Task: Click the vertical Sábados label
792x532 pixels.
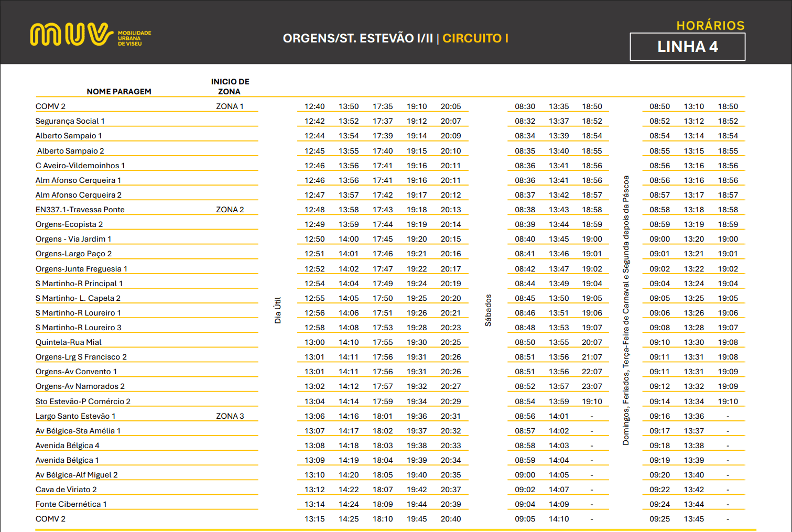Action: click(x=488, y=310)
